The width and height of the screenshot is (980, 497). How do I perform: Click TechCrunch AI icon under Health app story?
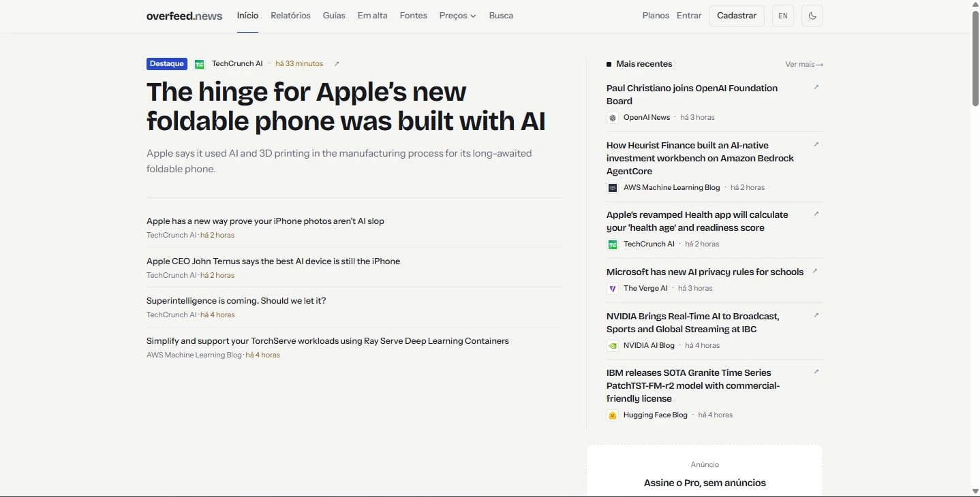click(613, 244)
